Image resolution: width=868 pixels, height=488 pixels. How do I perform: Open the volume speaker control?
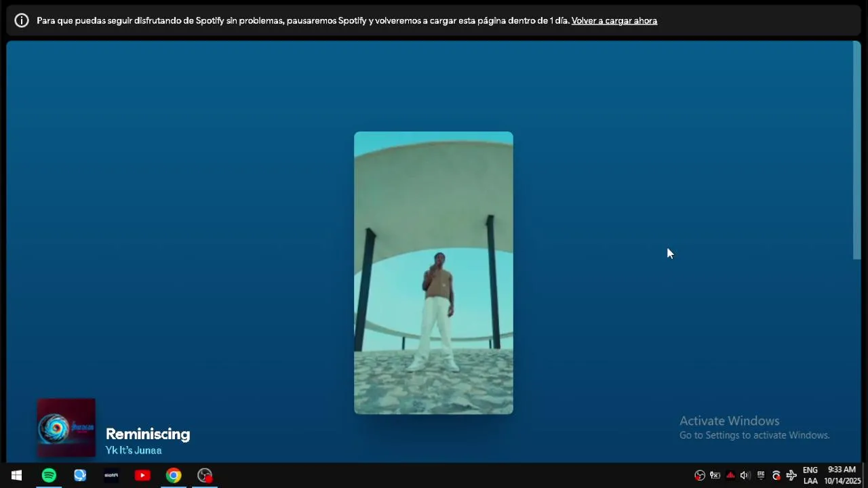[x=745, y=475]
